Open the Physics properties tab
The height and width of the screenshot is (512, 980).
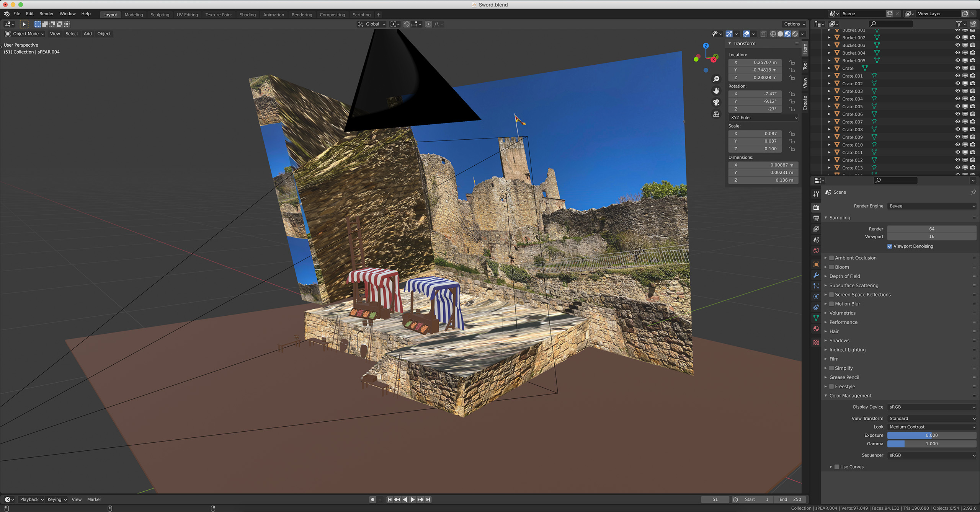(x=816, y=297)
